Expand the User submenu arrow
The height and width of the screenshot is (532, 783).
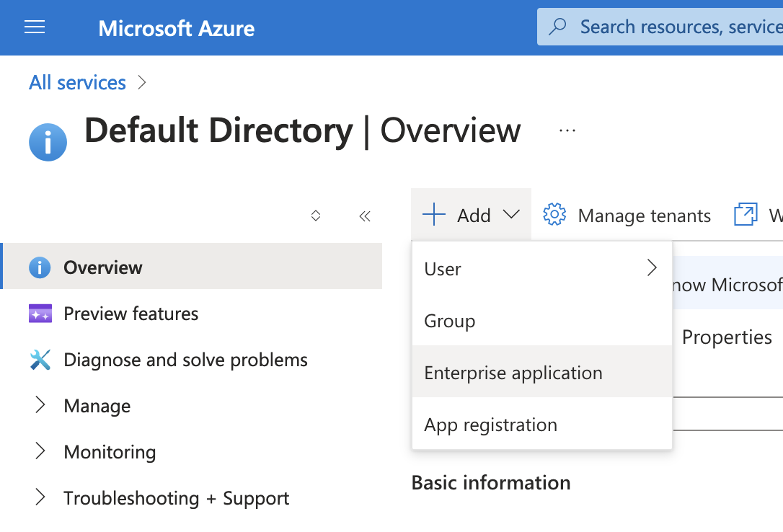(652, 267)
